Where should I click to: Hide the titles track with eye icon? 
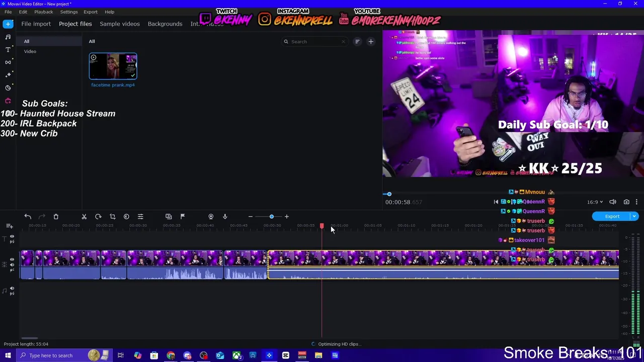12,236
